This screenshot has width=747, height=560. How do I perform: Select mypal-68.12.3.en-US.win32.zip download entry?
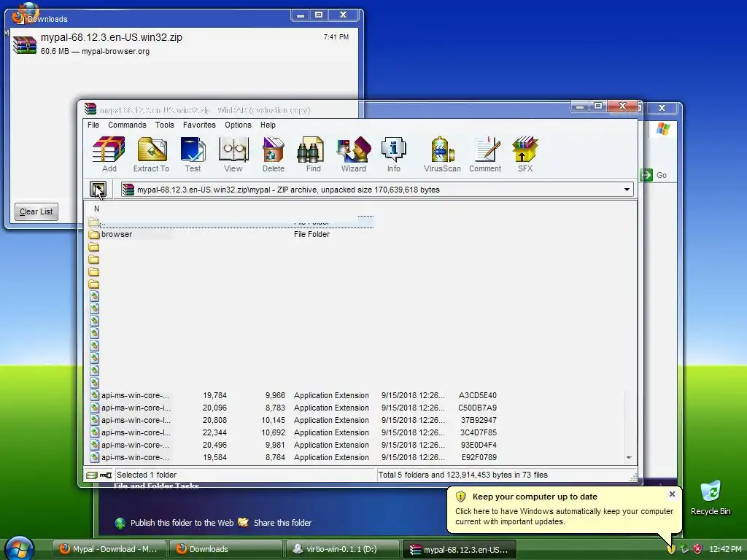pos(183,44)
